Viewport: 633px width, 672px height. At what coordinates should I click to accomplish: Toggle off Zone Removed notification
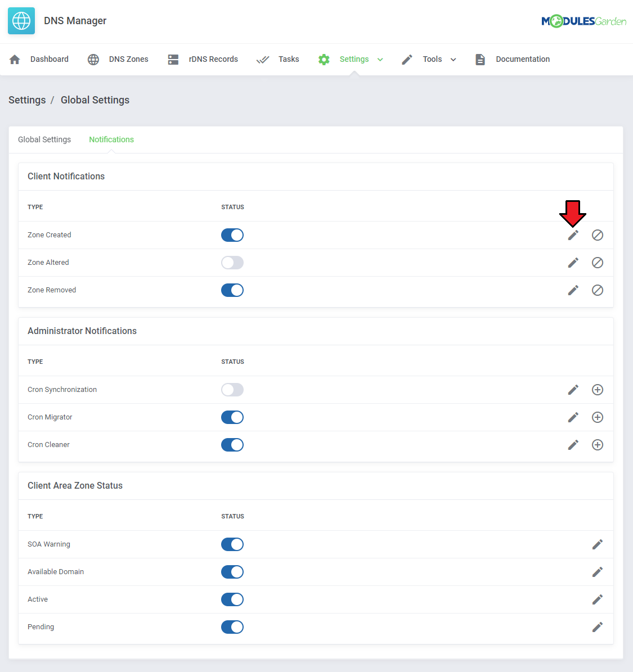pos(232,290)
